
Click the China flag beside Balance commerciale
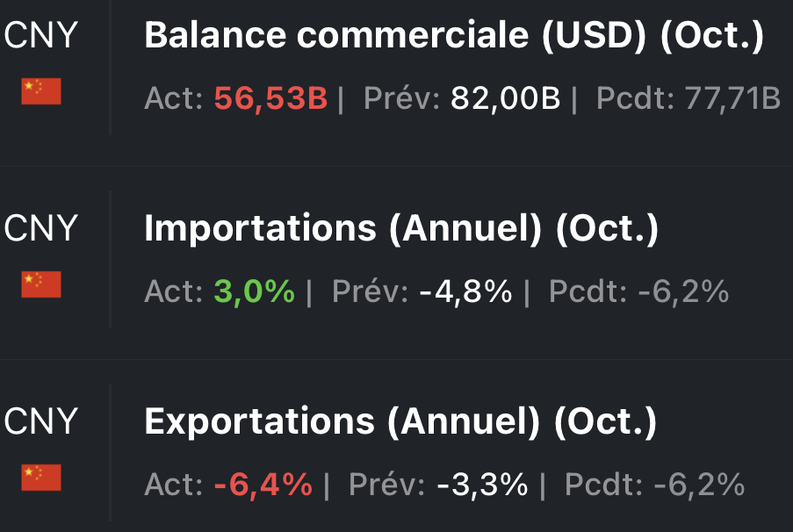tap(41, 91)
